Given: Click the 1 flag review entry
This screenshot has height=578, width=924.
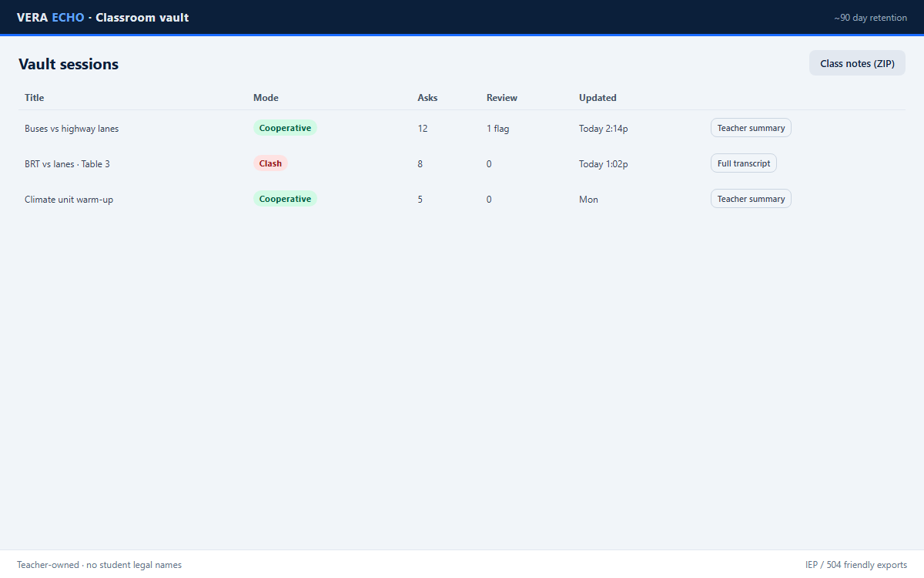Looking at the screenshot, I should tap(497, 129).
